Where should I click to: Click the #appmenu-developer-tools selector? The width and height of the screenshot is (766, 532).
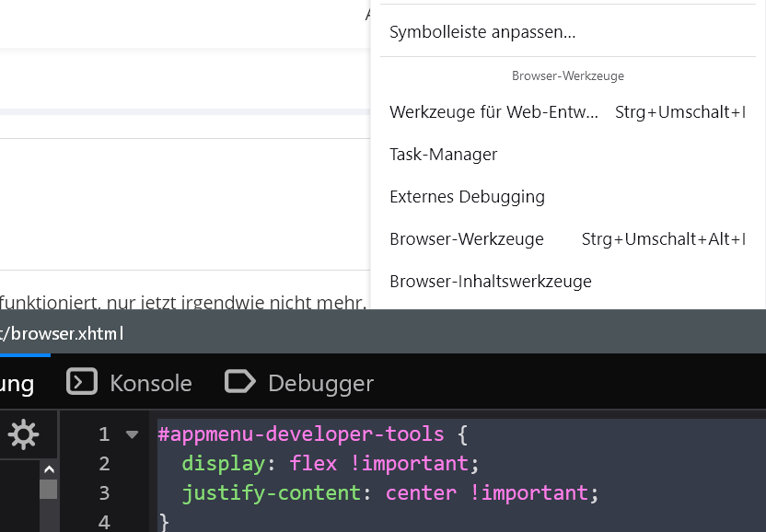[x=300, y=434]
